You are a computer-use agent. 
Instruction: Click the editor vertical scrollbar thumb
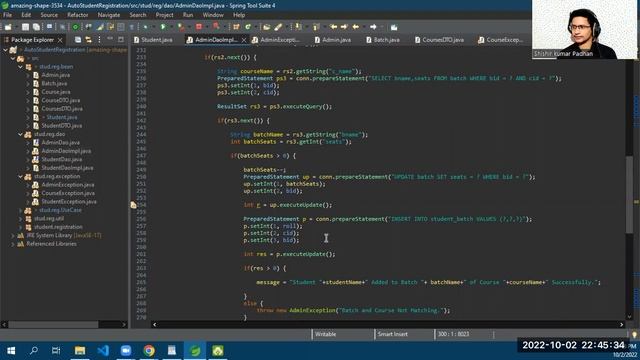coord(629,194)
